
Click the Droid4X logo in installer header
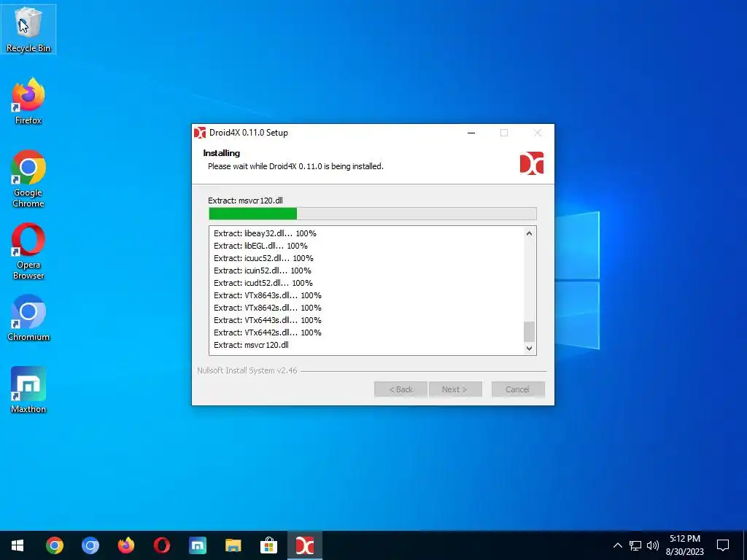coord(532,163)
